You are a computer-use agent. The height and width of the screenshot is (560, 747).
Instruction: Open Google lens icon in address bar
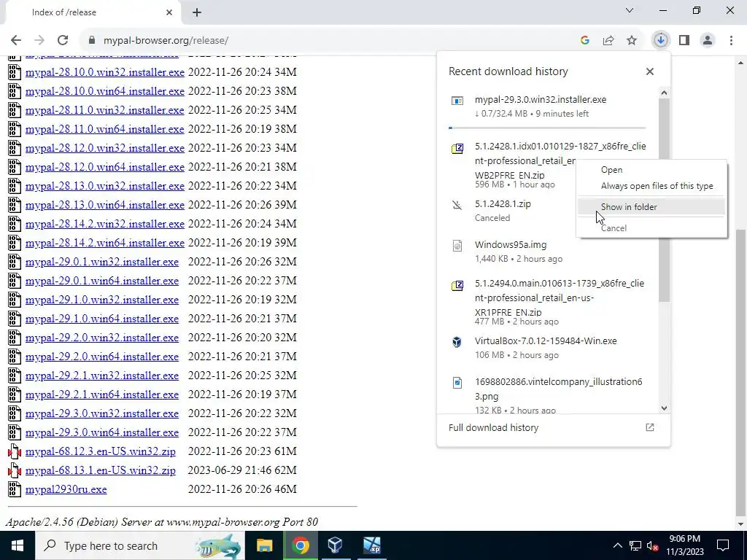pyautogui.click(x=585, y=41)
